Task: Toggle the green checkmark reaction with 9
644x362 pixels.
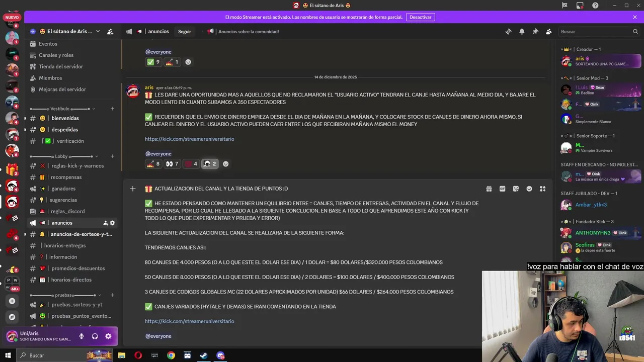Action: (x=153, y=62)
